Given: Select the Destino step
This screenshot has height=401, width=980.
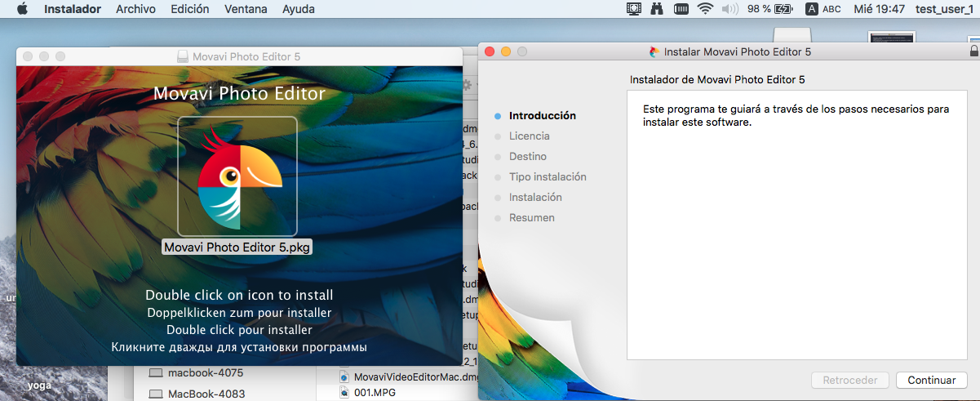Looking at the screenshot, I should [x=527, y=157].
